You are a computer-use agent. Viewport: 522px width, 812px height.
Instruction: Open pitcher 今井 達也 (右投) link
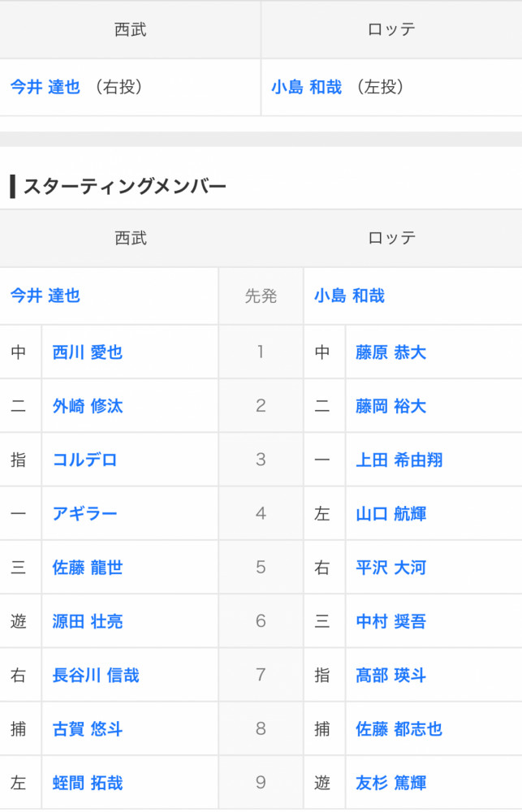point(45,87)
